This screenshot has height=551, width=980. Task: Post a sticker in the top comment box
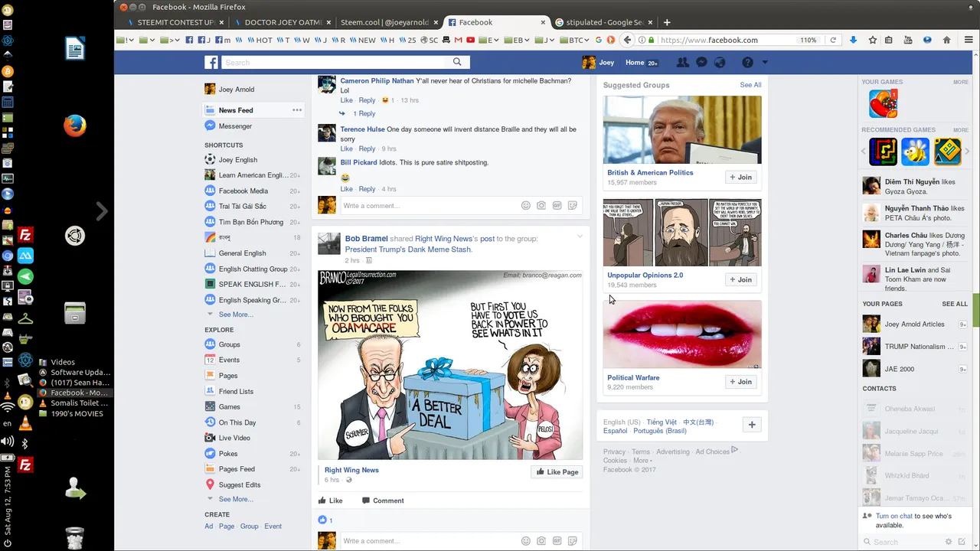point(572,205)
